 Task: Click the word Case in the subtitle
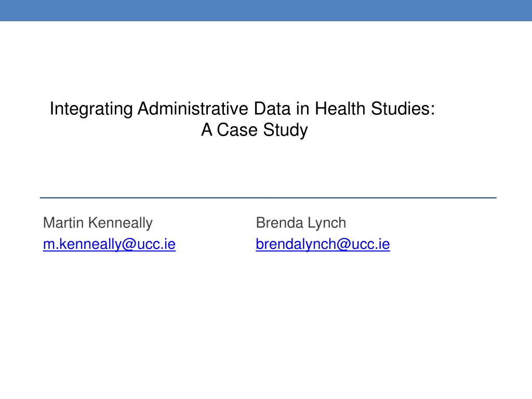pos(237,130)
